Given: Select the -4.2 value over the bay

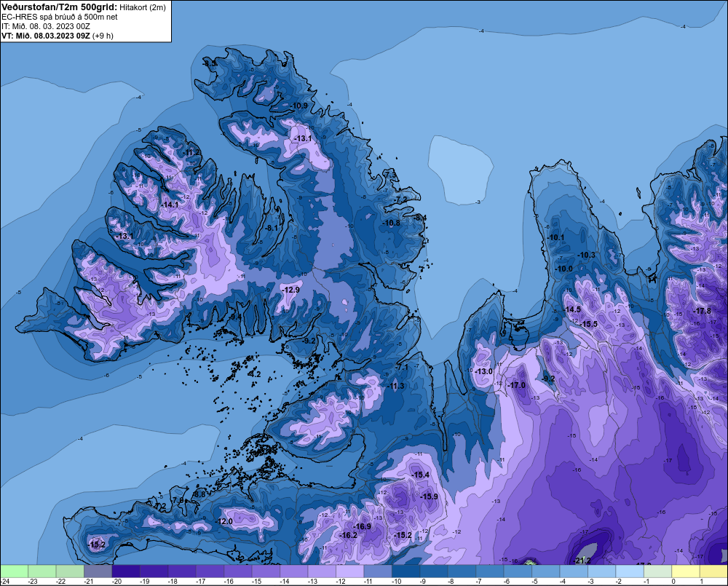Looking at the screenshot, I should coord(254,374).
